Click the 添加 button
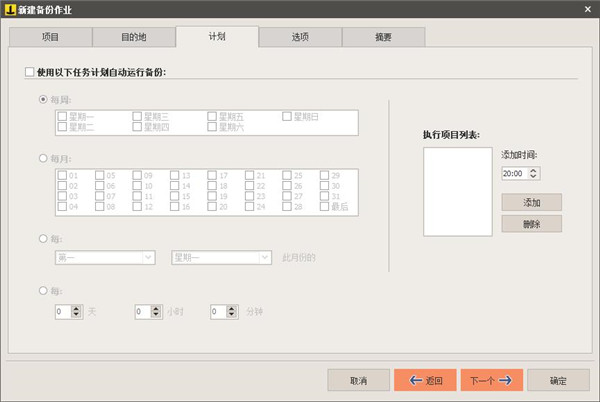This screenshot has height=402, width=600. 531,202
